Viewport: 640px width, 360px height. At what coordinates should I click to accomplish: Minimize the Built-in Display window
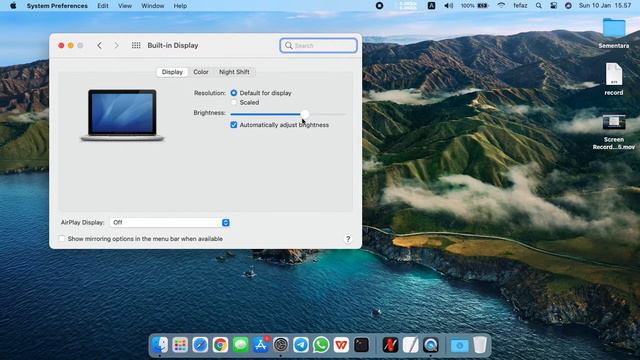pos(71,45)
